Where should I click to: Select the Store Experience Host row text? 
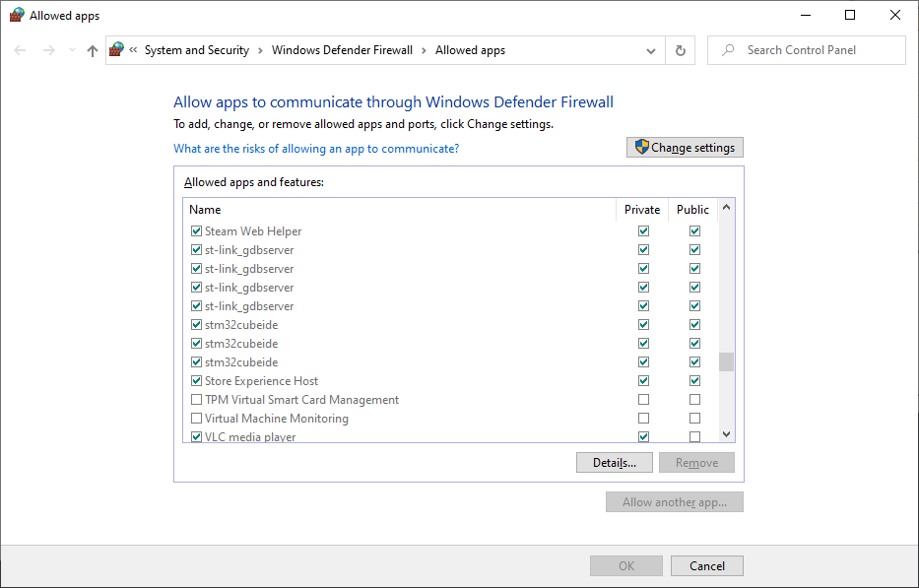tap(261, 381)
